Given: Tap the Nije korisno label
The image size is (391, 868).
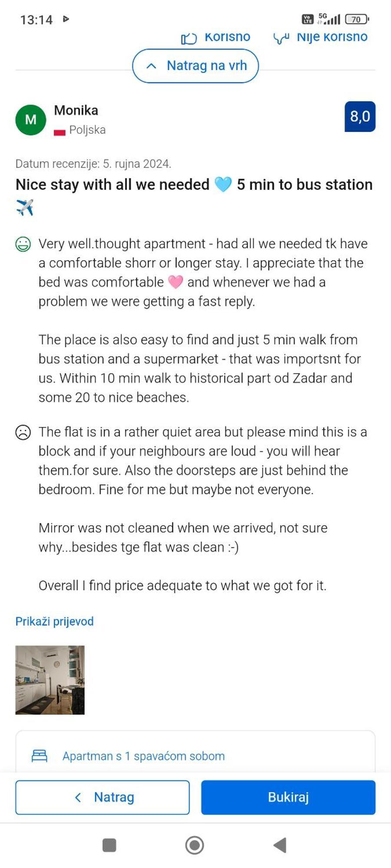Looking at the screenshot, I should point(332,37).
